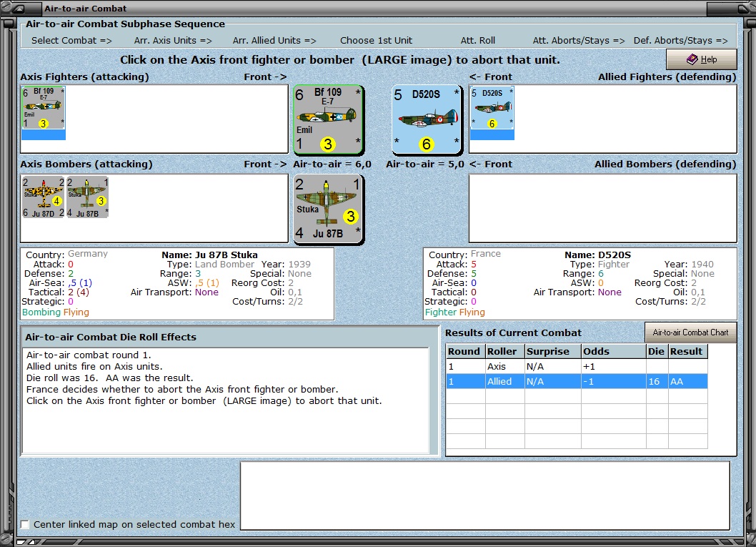
Task: Click the die value '16' cell
Action: 657,382
